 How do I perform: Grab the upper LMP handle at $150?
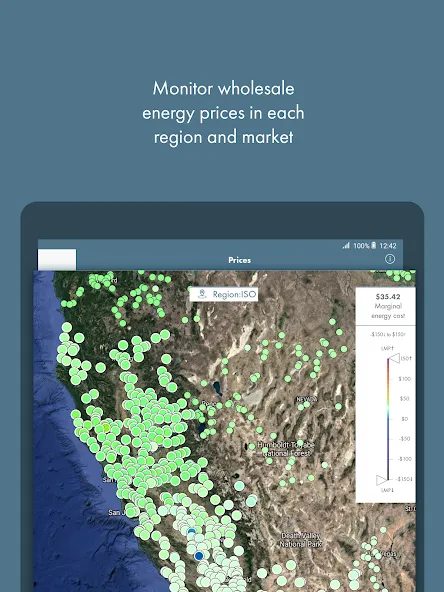coord(394,358)
